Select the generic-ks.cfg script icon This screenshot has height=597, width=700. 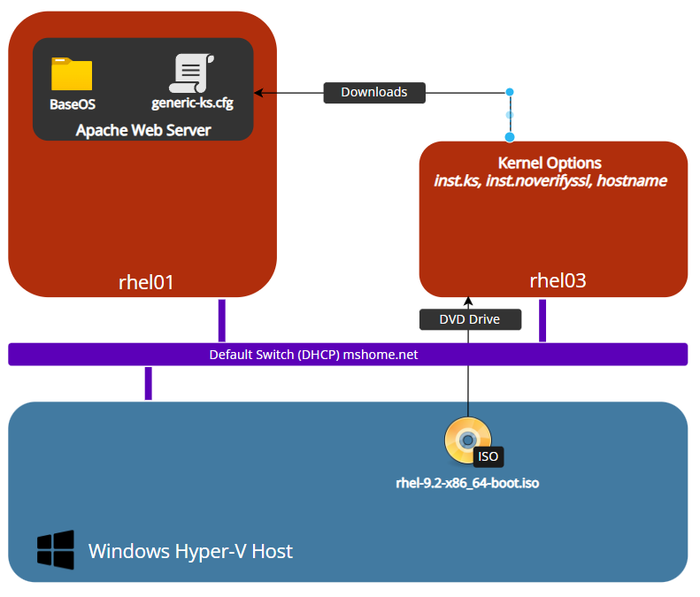tap(191, 73)
